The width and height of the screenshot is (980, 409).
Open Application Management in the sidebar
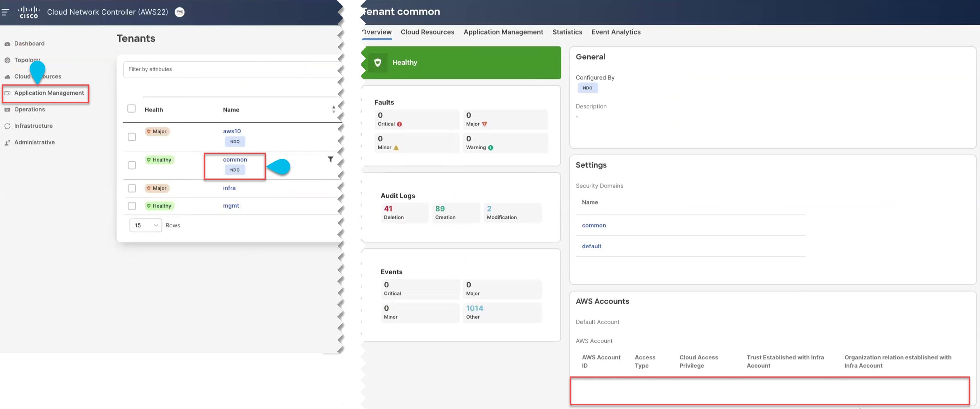49,93
